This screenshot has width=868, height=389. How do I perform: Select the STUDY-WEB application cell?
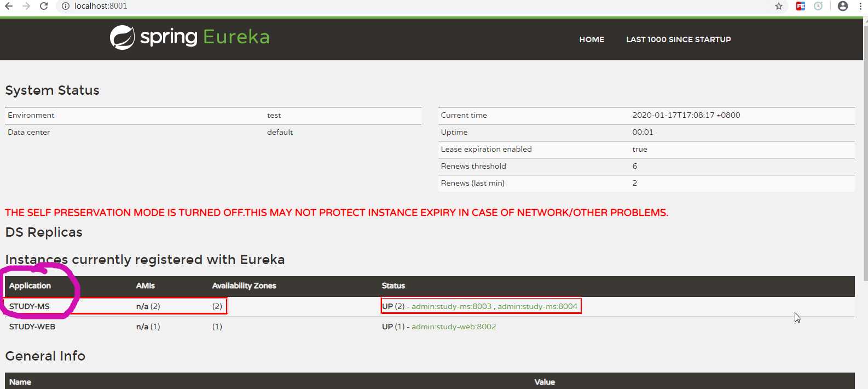pos(32,327)
